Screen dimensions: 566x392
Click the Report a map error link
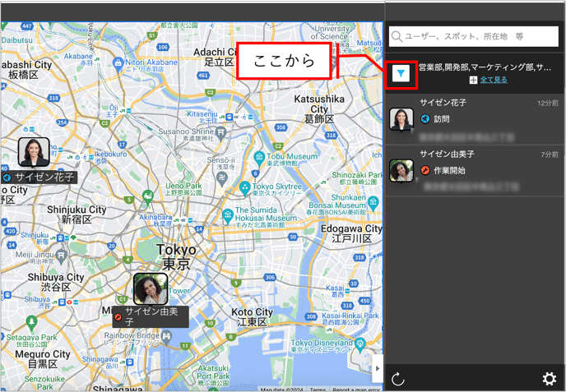pyautogui.click(x=356, y=390)
